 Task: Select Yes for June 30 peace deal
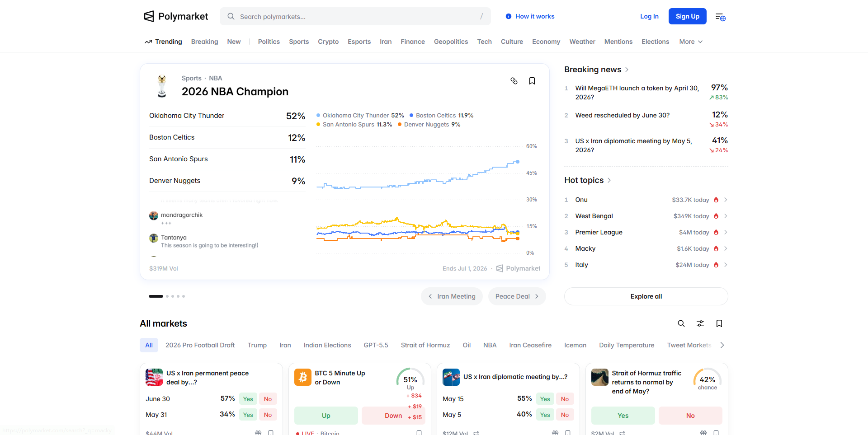pos(248,399)
